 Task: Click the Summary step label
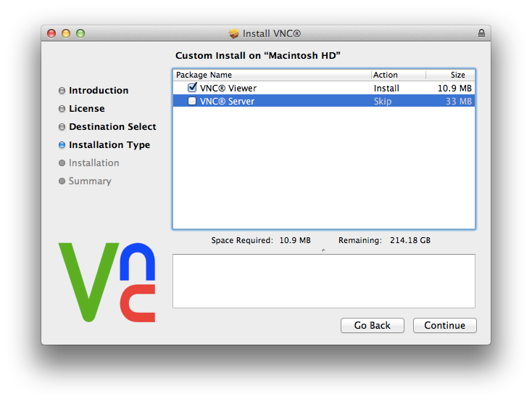(x=90, y=181)
